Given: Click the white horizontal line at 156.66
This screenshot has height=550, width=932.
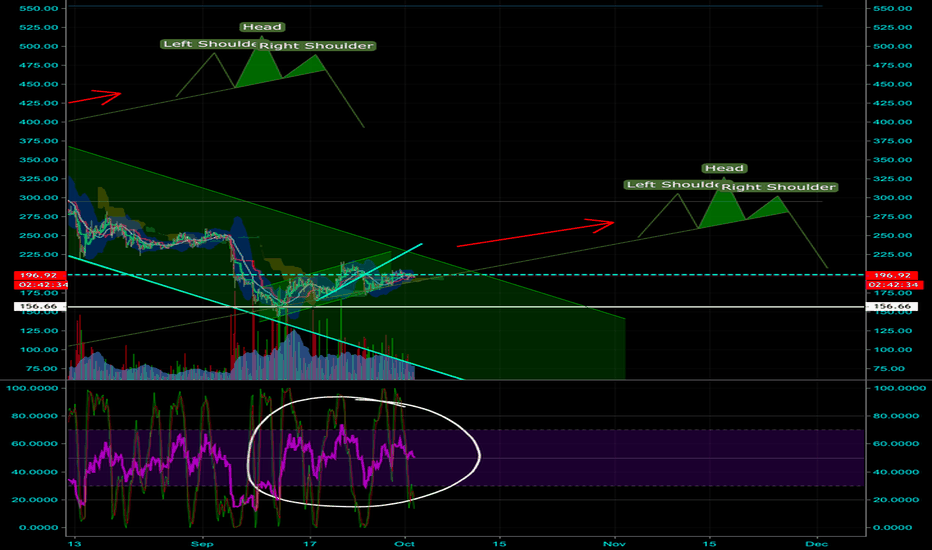Looking at the screenshot, I should click(466, 307).
